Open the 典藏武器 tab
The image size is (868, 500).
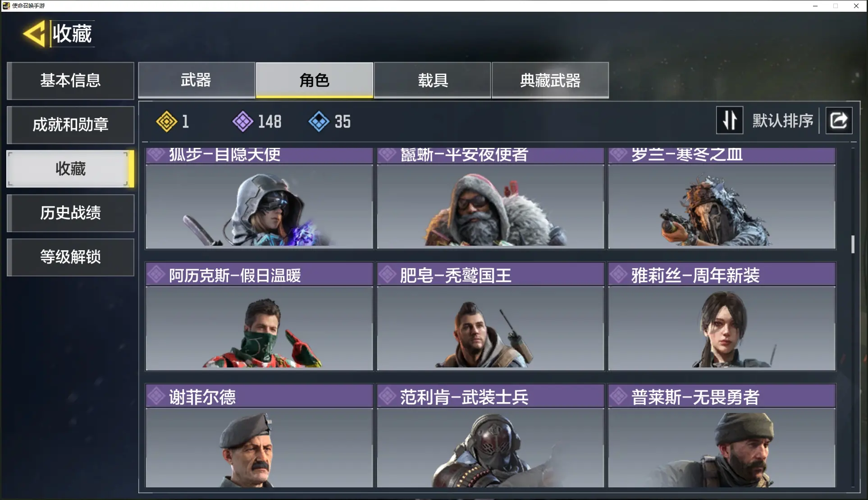(550, 80)
